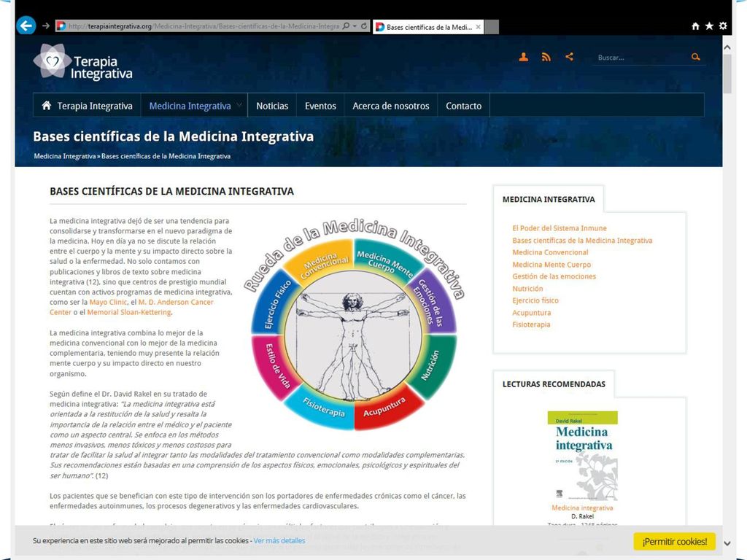Open the Acupuntura sidebar link
The image size is (747, 560).
[x=531, y=313]
